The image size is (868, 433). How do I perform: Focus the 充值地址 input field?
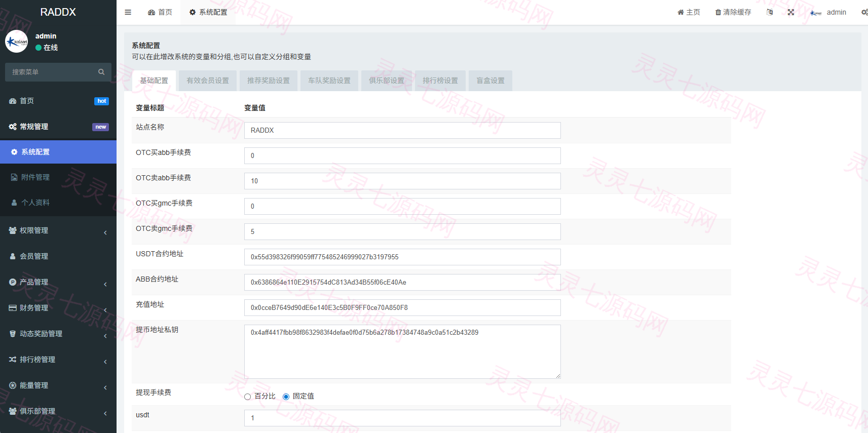click(x=402, y=307)
